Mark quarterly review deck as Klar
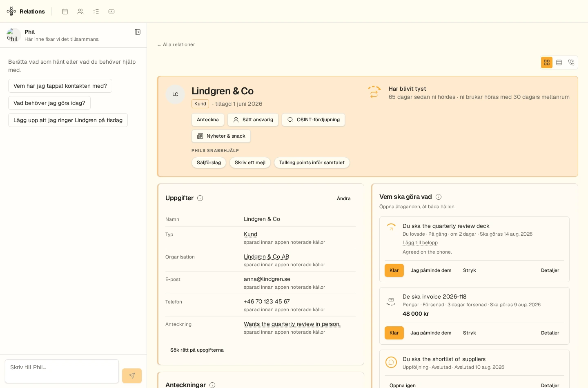 coord(394,270)
